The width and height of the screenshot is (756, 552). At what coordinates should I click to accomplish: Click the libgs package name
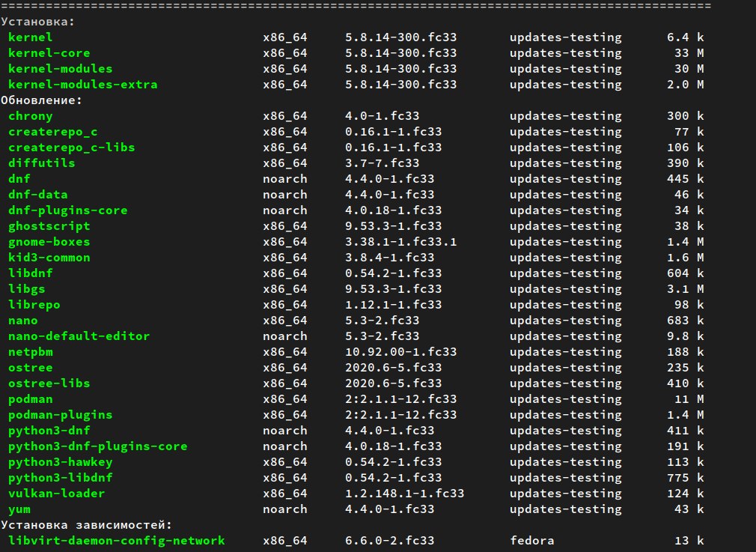(x=26, y=289)
